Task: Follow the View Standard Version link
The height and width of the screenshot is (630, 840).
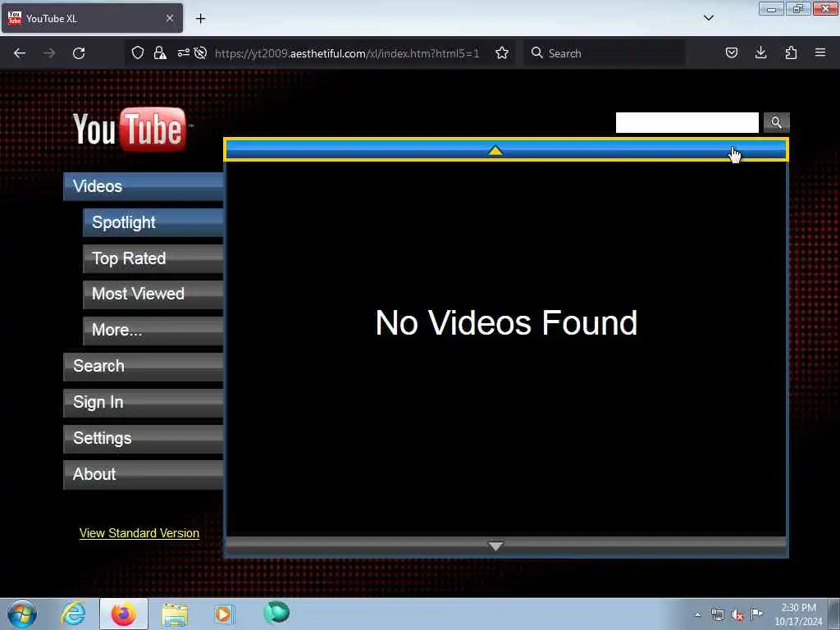Action: [x=139, y=533]
